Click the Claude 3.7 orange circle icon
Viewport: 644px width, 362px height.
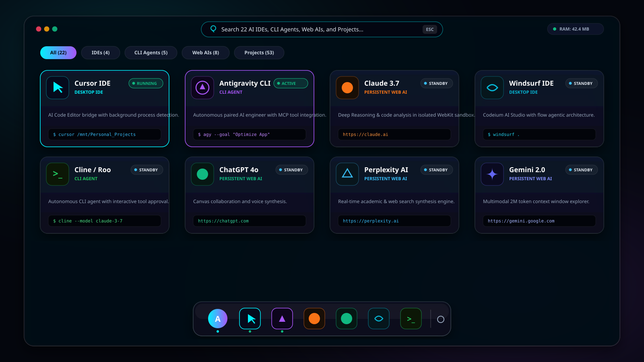347,88
